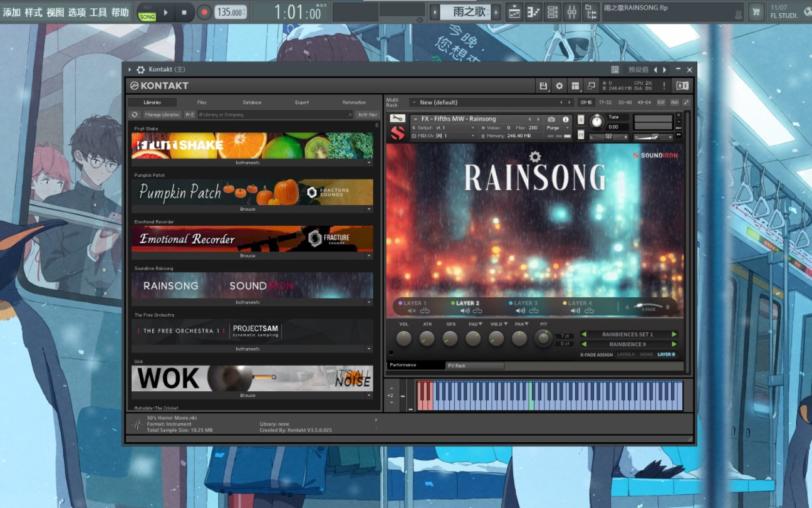Open Kontakt options gear
812x508 pixels.
coord(560,86)
